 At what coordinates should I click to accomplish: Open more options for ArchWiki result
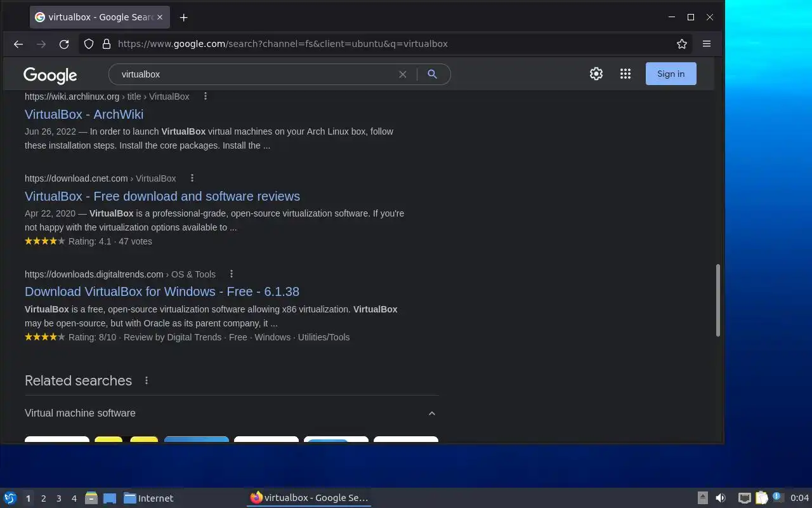(205, 97)
